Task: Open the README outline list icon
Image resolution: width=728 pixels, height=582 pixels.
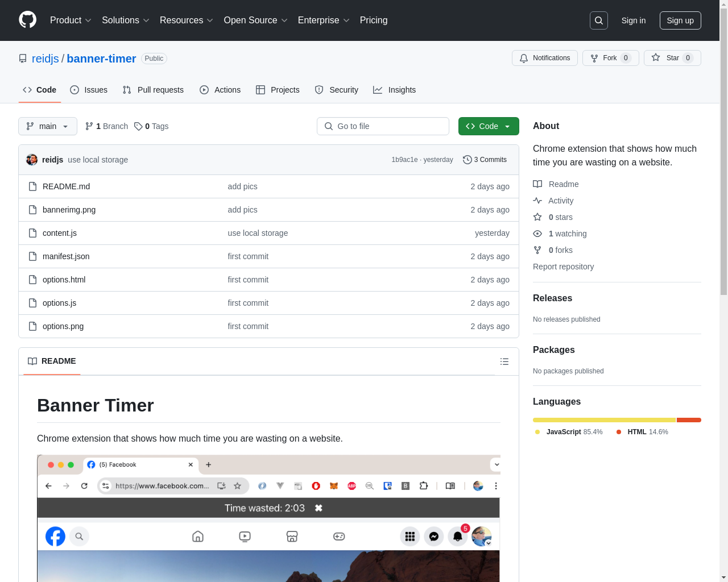Action: [504, 361]
